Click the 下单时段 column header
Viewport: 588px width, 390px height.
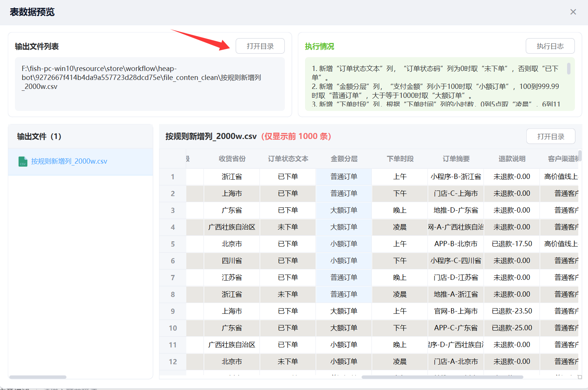click(400, 159)
